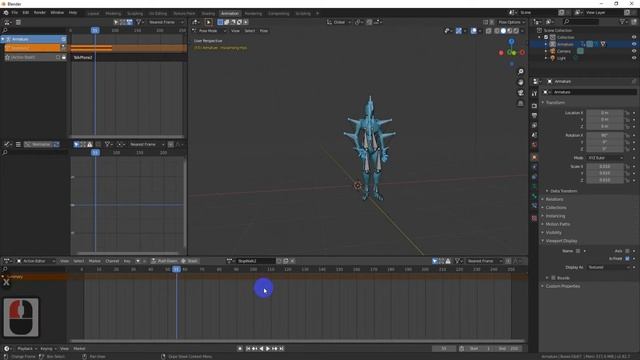Open viewport View menu
The image size is (640, 360).
tap(236, 31)
